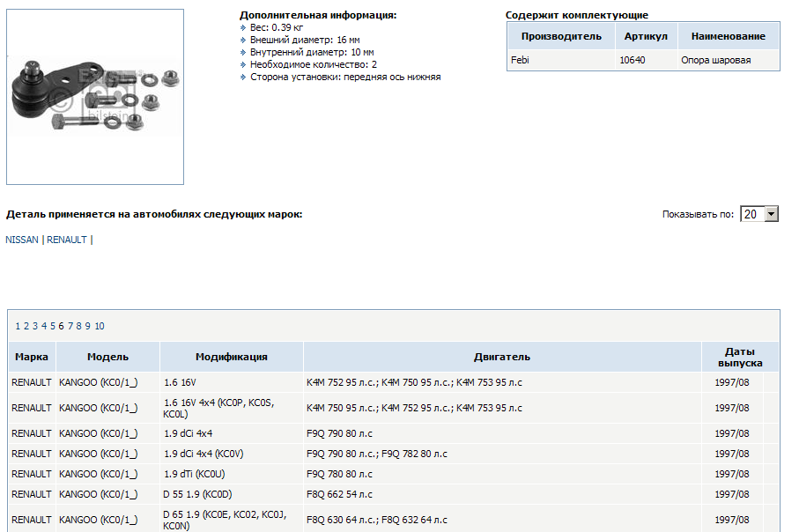Click the 'Производитель' header in components table
Screen dimensions: 799x532
point(561,36)
